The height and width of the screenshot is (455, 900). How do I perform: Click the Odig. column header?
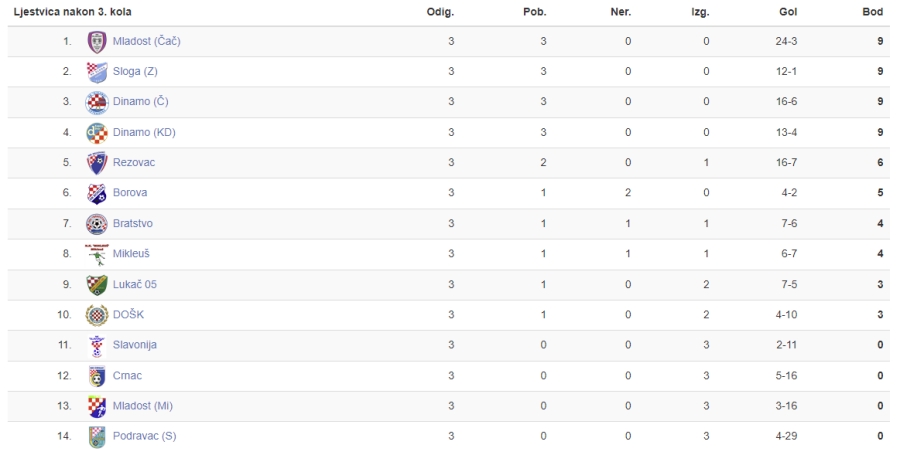click(440, 12)
